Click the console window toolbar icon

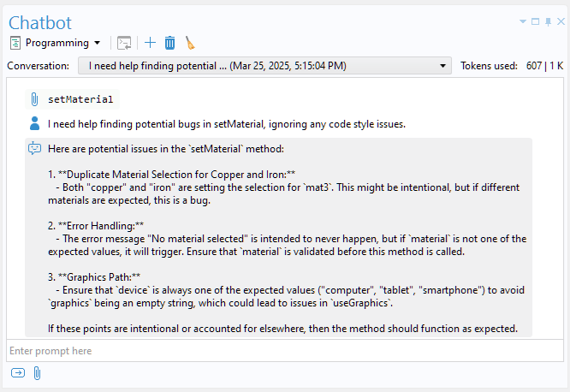coord(124,43)
